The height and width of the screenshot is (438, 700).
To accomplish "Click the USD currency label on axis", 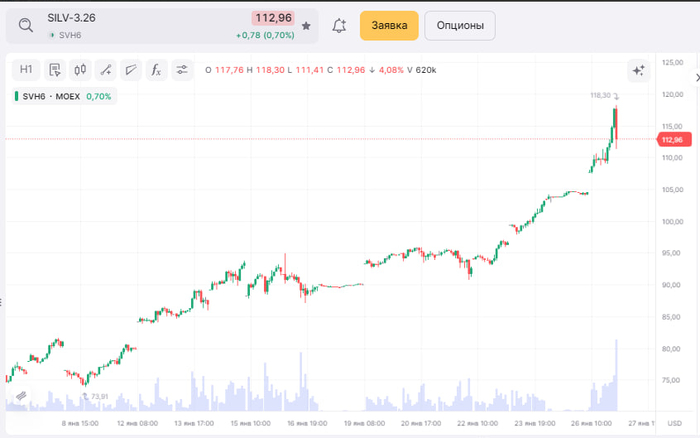I will pos(675,424).
